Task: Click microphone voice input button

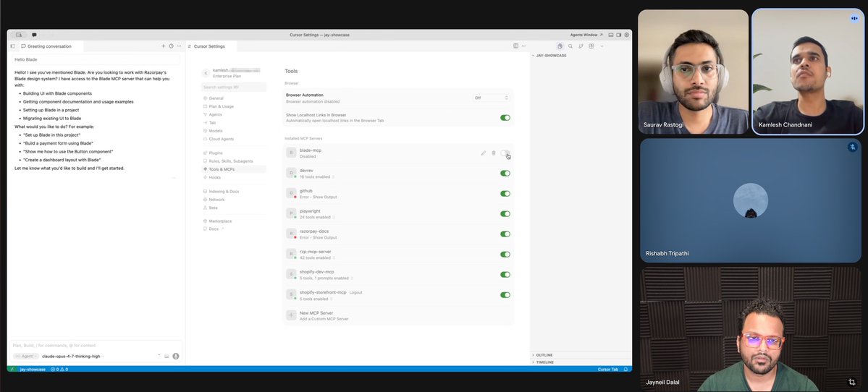Action: pyautogui.click(x=176, y=357)
